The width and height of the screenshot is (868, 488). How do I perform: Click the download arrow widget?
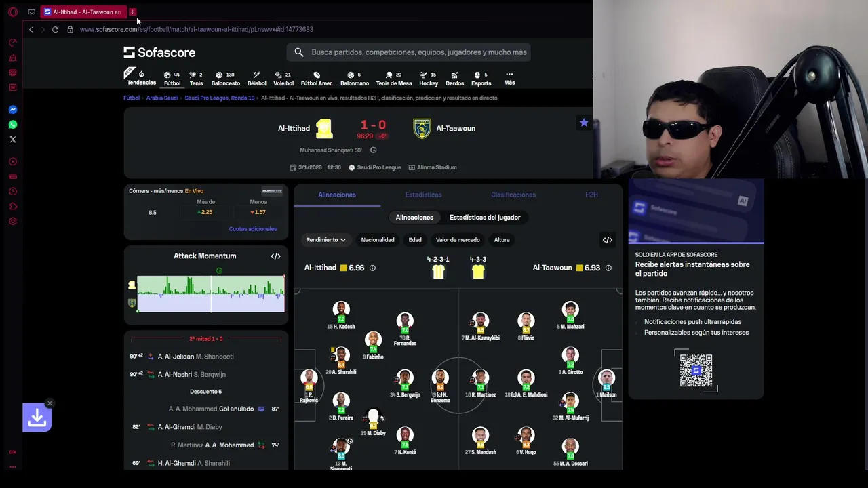(37, 418)
